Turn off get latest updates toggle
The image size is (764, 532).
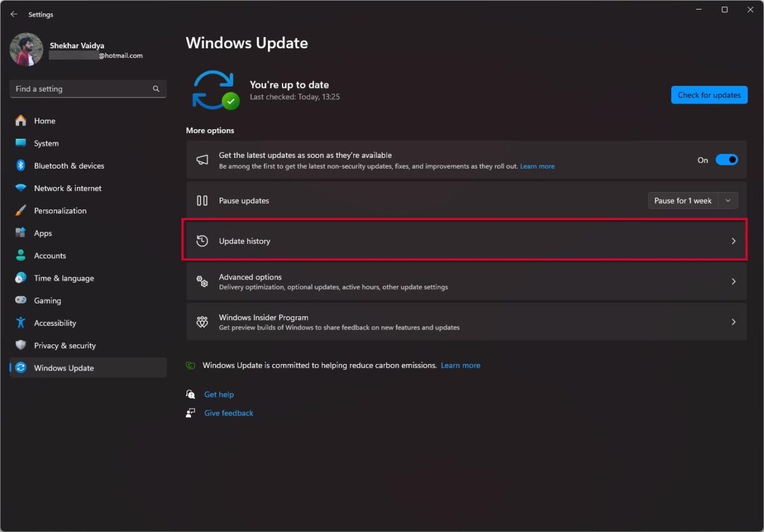click(x=726, y=160)
